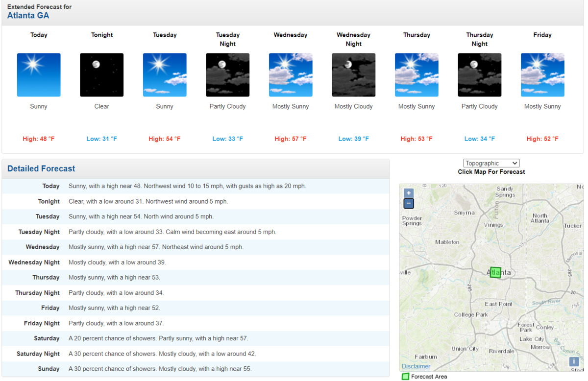Click Today's Sunny weather icon
This screenshot has width=588, height=381.
point(39,74)
